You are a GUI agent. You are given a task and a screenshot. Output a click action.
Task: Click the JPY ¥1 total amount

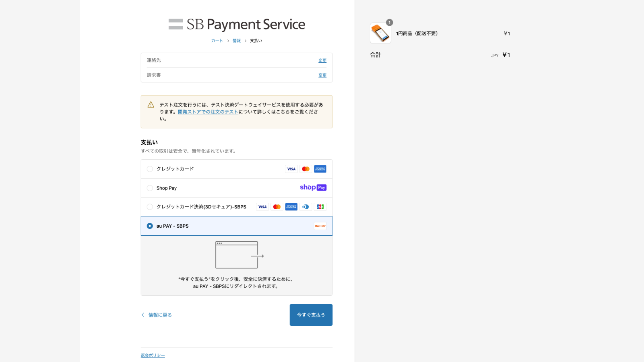(x=501, y=55)
